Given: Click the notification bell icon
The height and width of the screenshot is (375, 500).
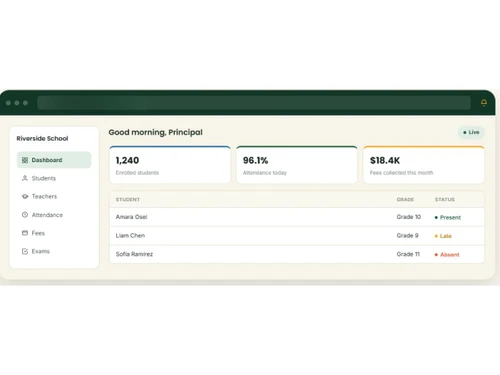Looking at the screenshot, I should [484, 103].
